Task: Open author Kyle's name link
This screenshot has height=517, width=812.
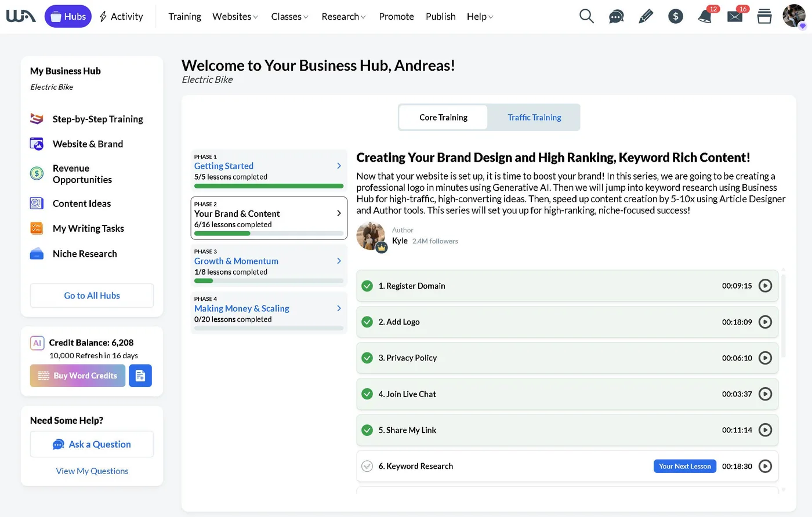Action: [x=400, y=241]
